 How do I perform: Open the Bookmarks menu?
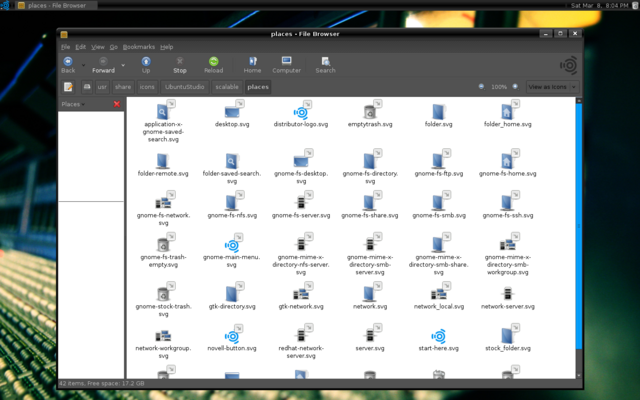pyautogui.click(x=139, y=47)
